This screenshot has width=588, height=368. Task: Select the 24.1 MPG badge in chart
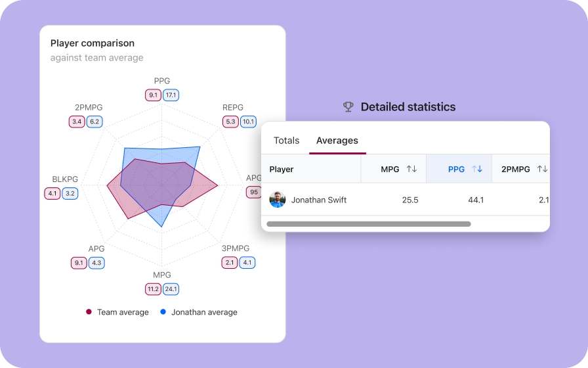171,289
